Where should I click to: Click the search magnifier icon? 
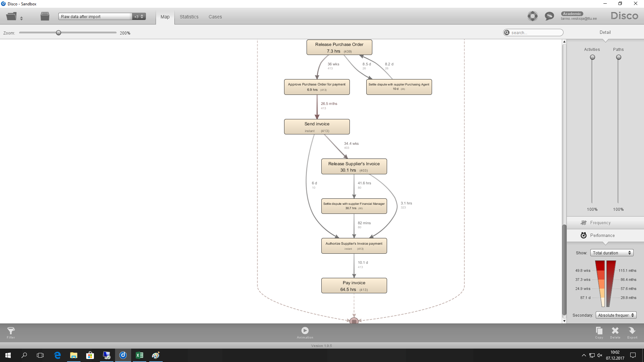[507, 33]
